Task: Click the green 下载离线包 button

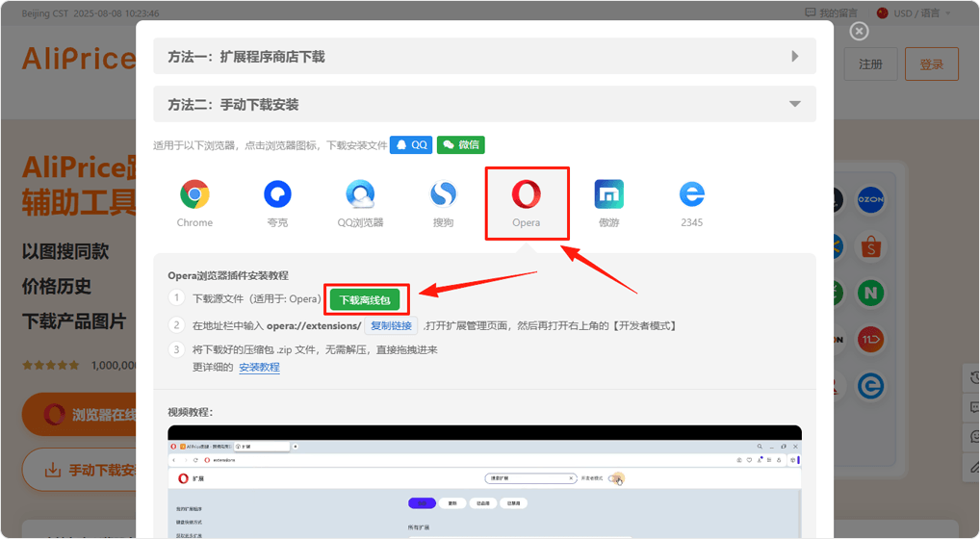Action: 365,300
